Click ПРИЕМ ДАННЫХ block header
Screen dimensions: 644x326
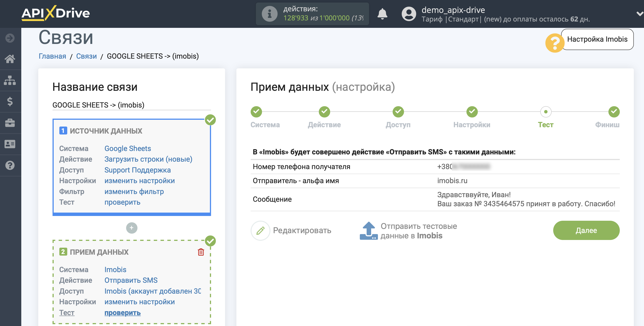tap(99, 252)
